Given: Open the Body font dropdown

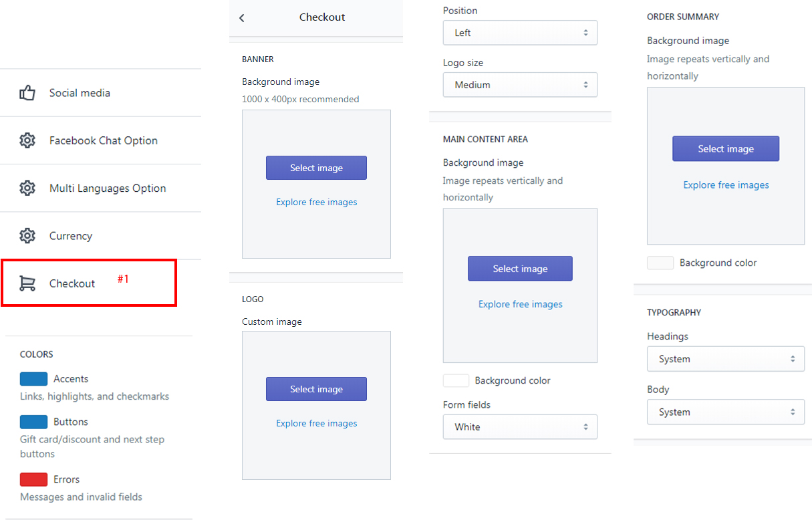Looking at the screenshot, I should (725, 412).
